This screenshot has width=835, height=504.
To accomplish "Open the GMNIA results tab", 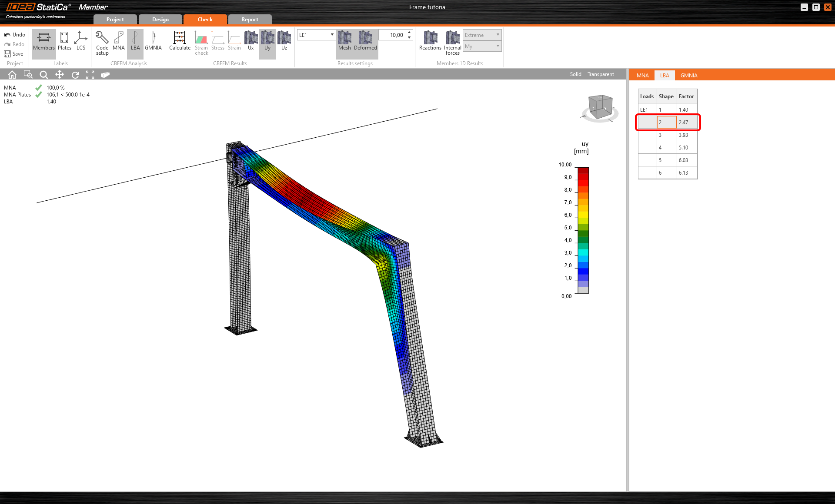I will point(688,75).
